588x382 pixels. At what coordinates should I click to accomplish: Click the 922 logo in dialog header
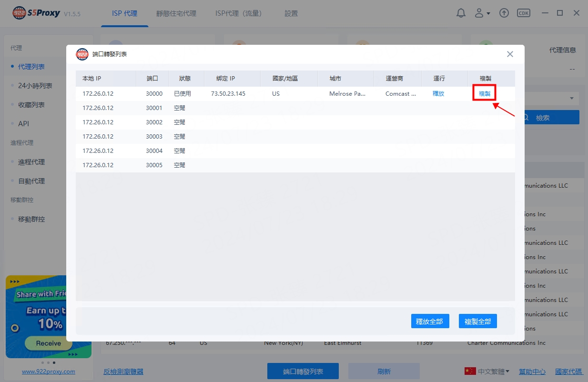click(82, 54)
